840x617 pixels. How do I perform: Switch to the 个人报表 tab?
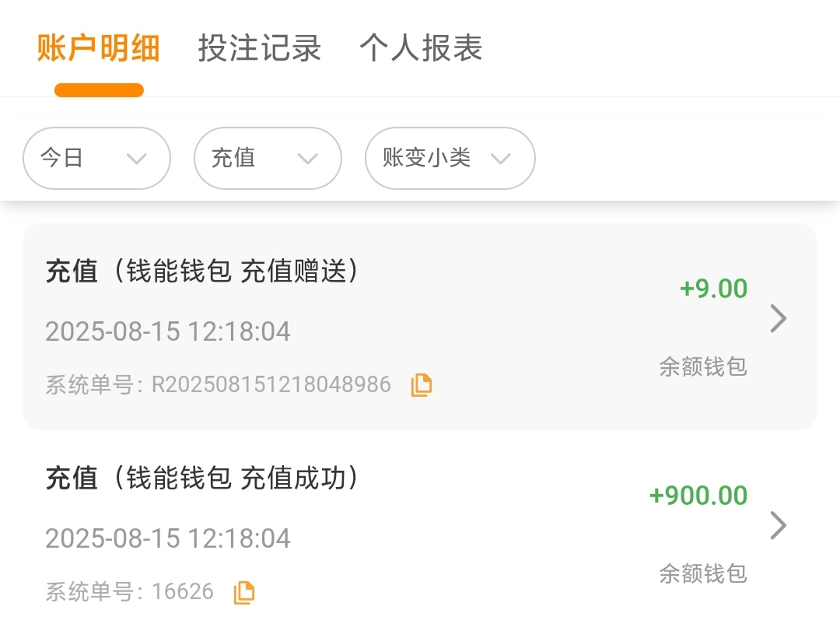pyautogui.click(x=421, y=48)
